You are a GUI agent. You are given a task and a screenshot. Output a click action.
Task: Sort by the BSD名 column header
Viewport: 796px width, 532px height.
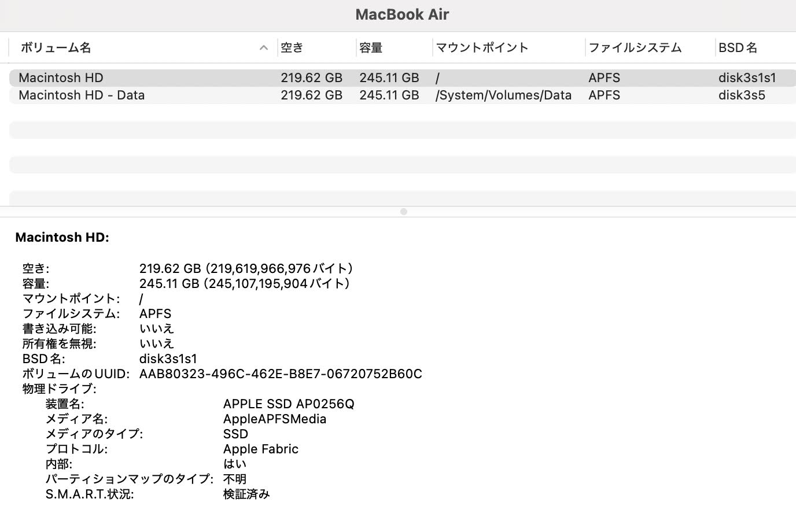point(738,48)
